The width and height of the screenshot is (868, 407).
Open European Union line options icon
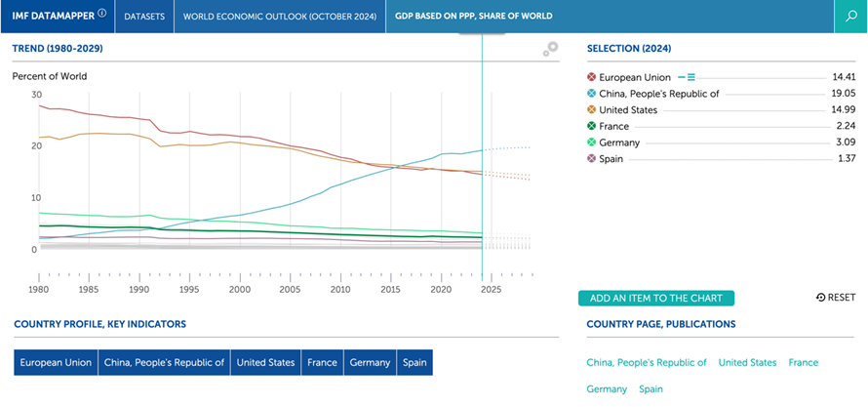[687, 77]
